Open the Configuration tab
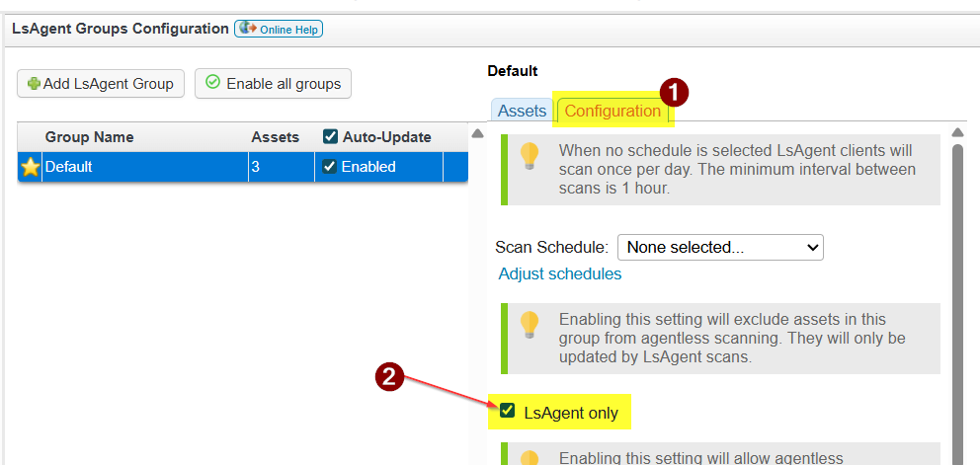Viewport: 980px width, 465px height. click(612, 111)
